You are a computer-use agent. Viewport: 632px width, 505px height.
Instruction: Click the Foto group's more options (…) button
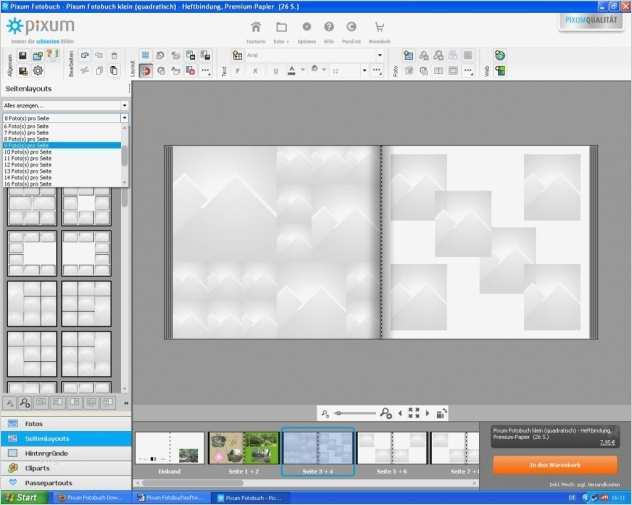[x=468, y=71]
